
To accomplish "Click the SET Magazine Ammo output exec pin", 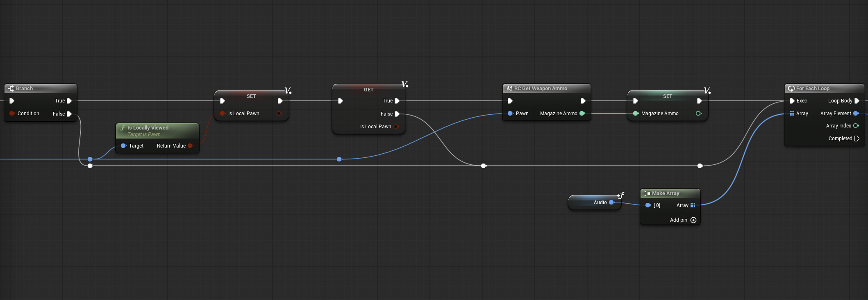I will click(700, 101).
